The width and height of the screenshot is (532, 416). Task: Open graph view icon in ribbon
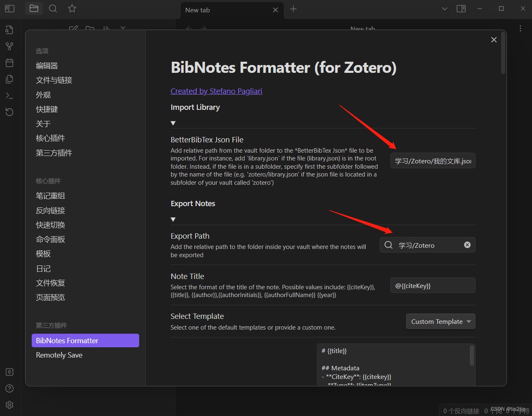point(9,46)
